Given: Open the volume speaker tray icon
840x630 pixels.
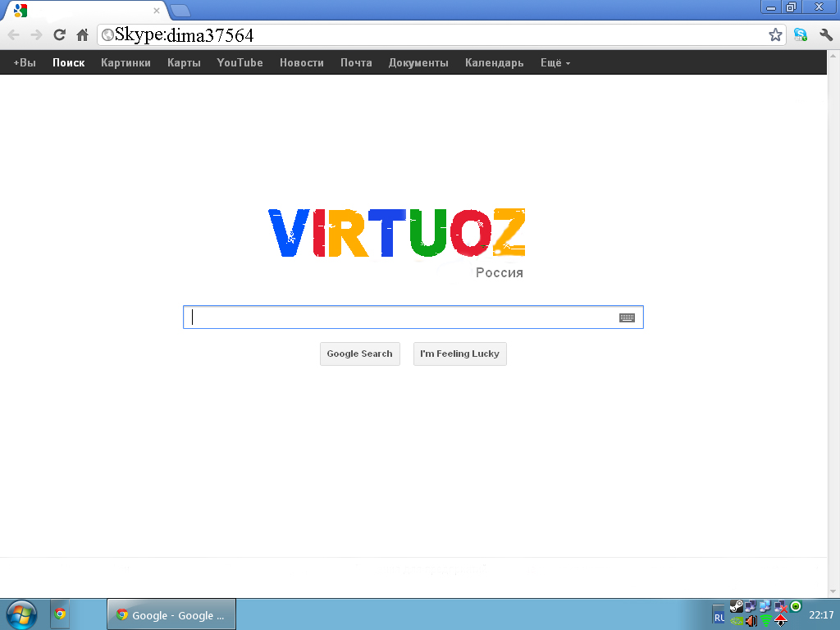Looking at the screenshot, I should [x=751, y=621].
